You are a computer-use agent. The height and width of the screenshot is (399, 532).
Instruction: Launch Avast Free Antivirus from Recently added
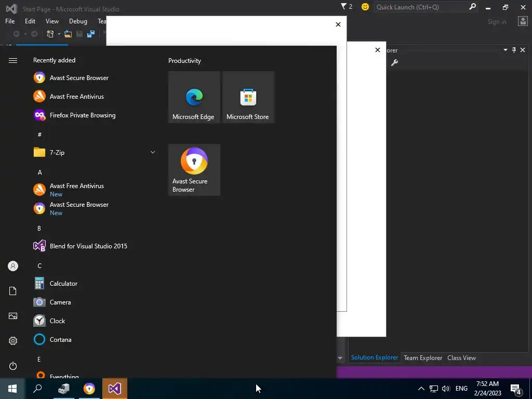click(x=95, y=96)
